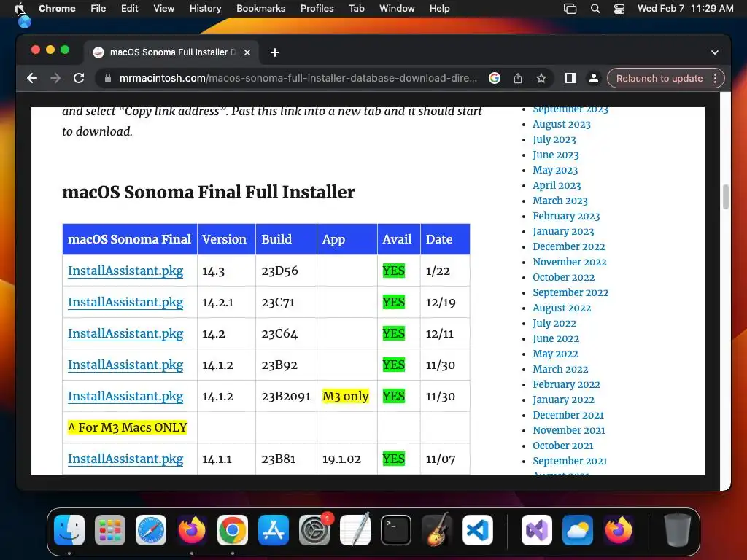Expand the tab search chevron
The image size is (747, 560).
715,52
